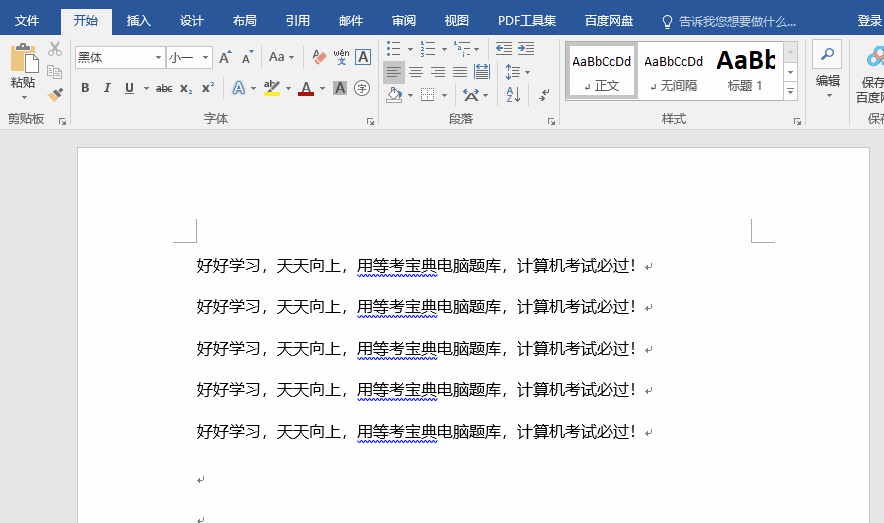
Task: Open the 文件 menu tab
Action: pos(27,21)
